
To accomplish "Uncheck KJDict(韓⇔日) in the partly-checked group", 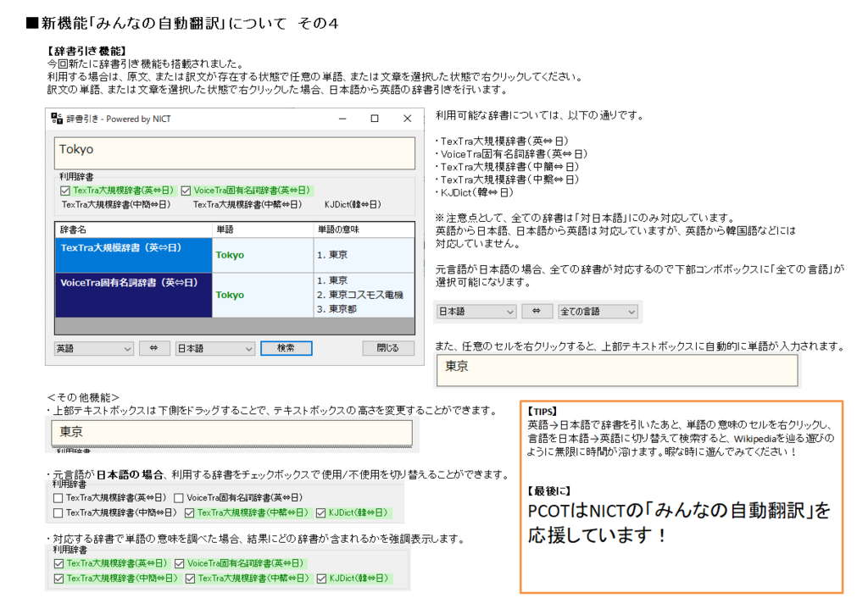I will [x=320, y=513].
